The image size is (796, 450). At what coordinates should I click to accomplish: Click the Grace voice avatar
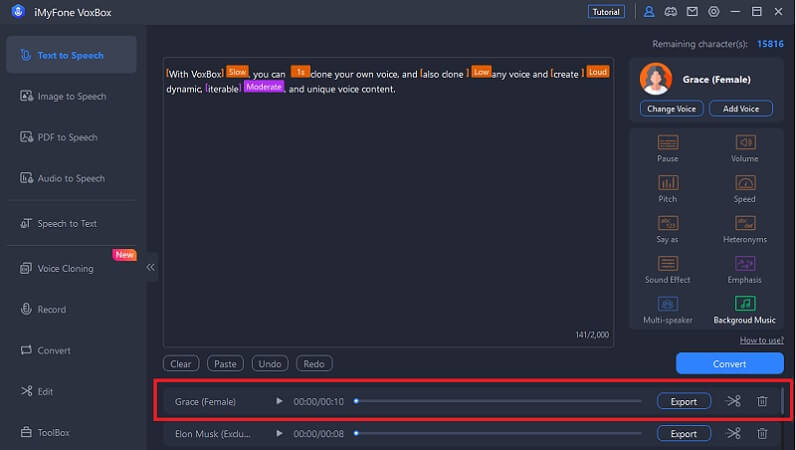tap(656, 79)
